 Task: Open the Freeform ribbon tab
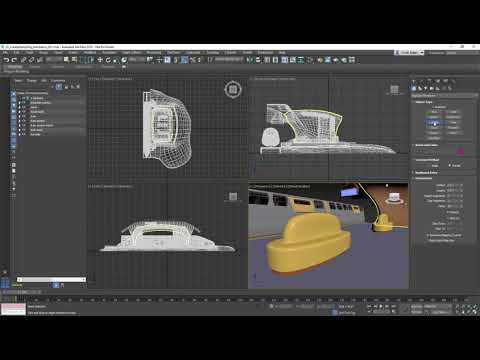click(34, 67)
